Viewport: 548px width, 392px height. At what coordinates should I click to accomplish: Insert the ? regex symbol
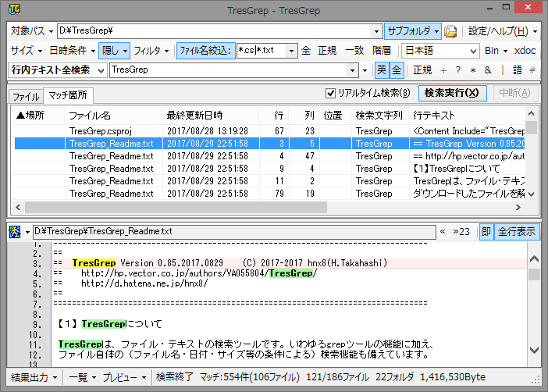(458, 70)
